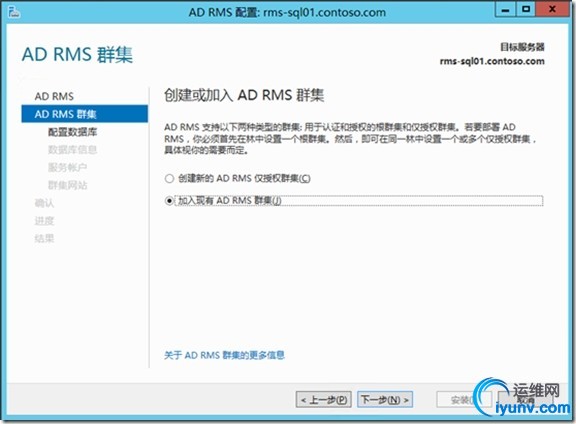This screenshot has height=424, width=576.
Task: Click the 下一步(N) next button
Action: 385,399
